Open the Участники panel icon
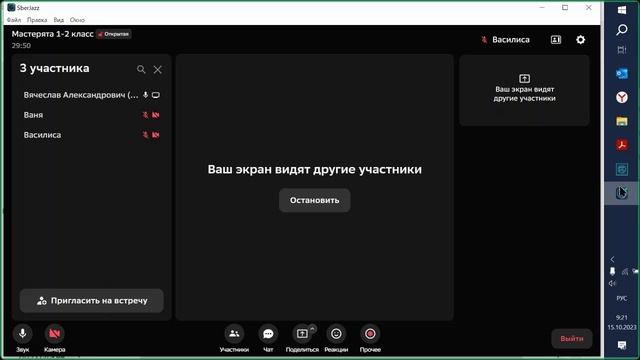The image size is (640, 360). pyautogui.click(x=234, y=333)
